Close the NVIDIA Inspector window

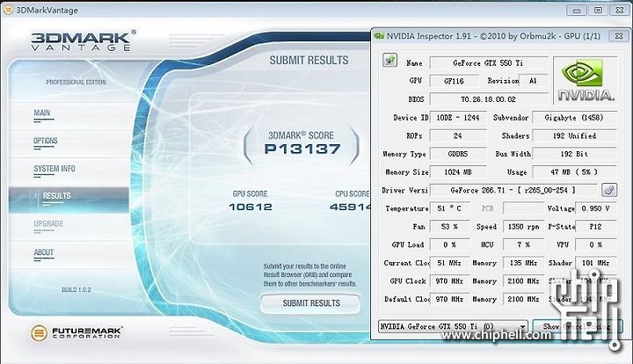tap(619, 36)
